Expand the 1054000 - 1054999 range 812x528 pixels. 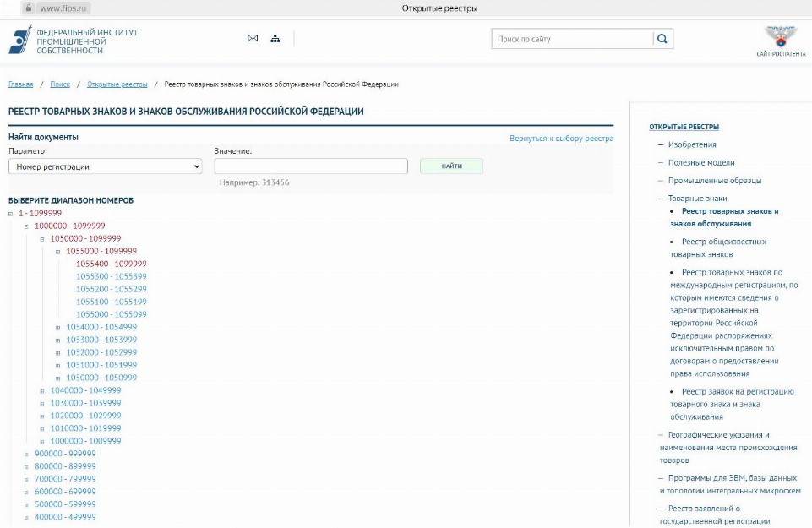tap(58, 327)
